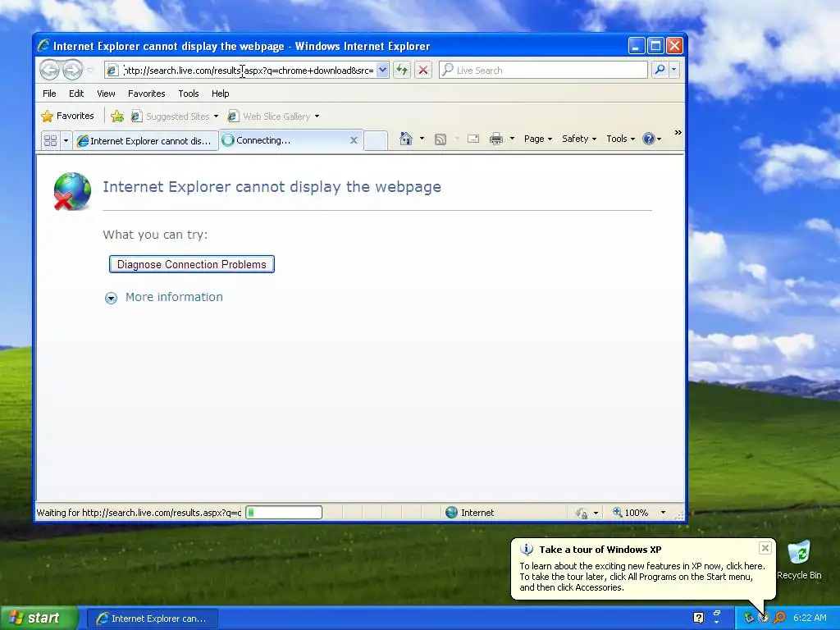840x630 pixels.
Task: Show more command bar items chevron
Action: click(x=678, y=133)
